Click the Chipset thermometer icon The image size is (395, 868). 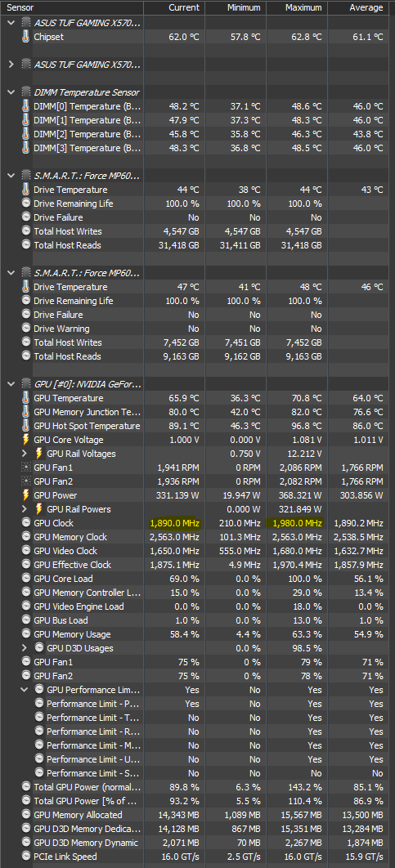(26, 37)
